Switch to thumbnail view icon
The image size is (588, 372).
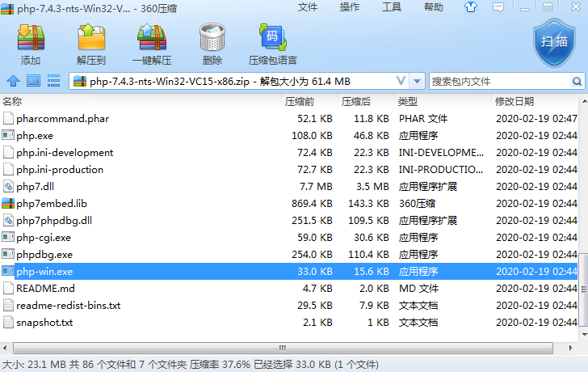click(33, 81)
